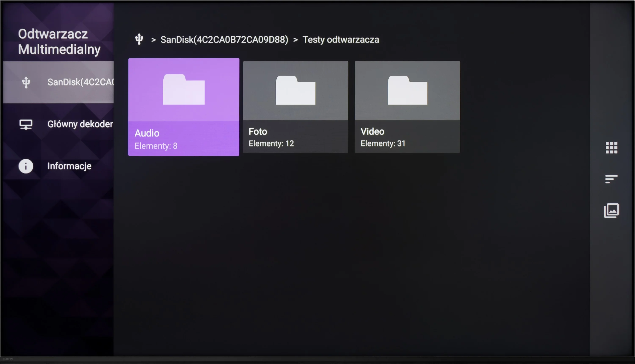Click 'Elementy: 12' text
The height and width of the screenshot is (364, 635).
[271, 143]
